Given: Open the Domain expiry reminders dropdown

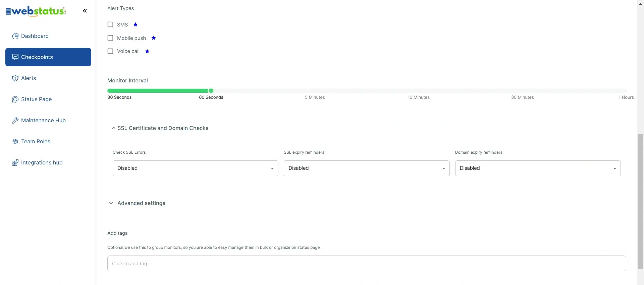Looking at the screenshot, I should (538, 168).
